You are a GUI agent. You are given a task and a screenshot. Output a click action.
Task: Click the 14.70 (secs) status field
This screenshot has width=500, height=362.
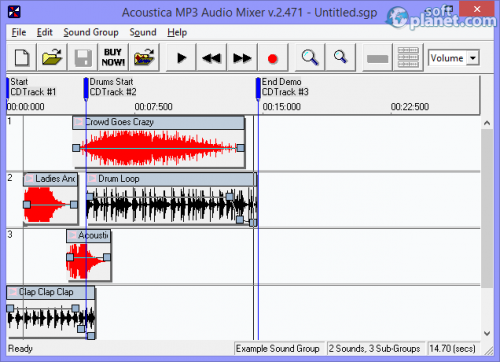453,349
